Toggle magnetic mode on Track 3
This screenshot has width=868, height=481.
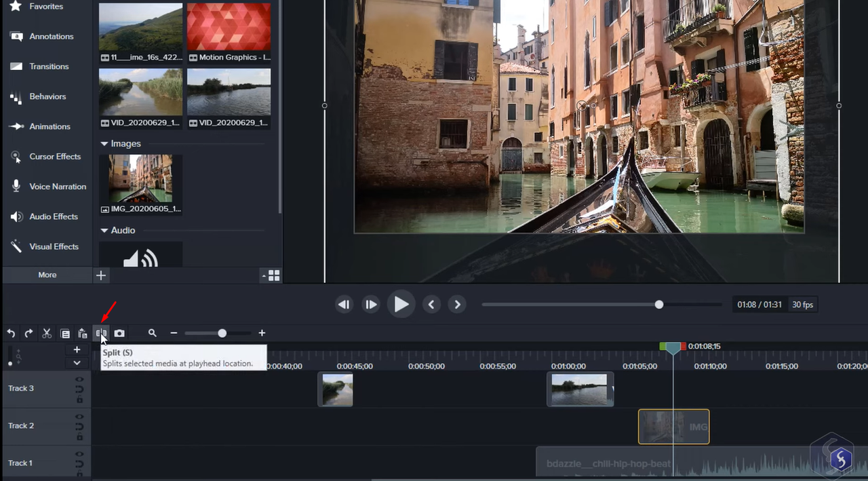point(79,389)
